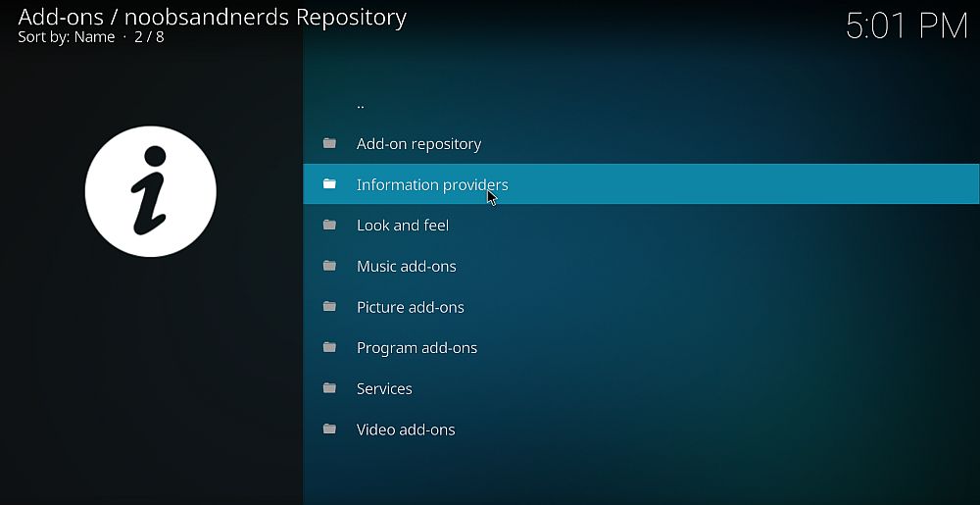Open Program add-ons category

click(x=641, y=347)
